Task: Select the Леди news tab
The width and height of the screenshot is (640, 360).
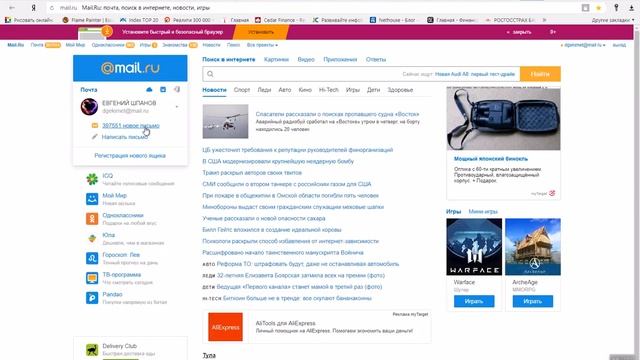Action: click(x=264, y=90)
